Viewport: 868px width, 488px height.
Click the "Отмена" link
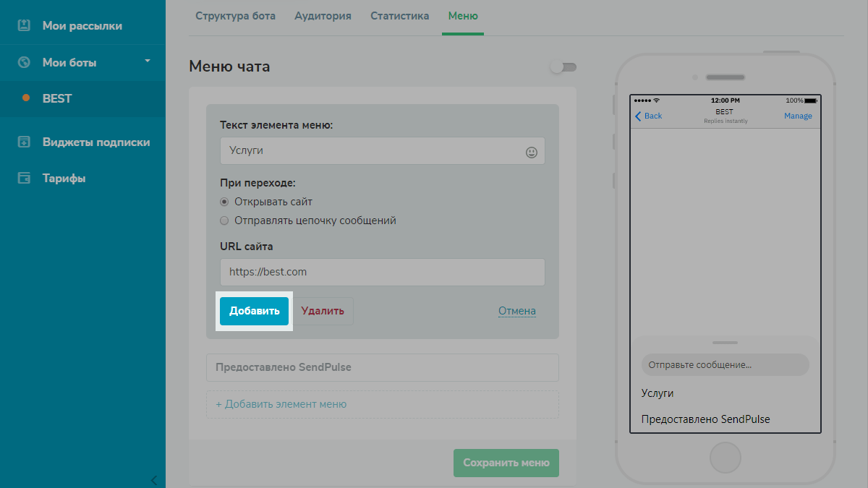click(x=516, y=311)
